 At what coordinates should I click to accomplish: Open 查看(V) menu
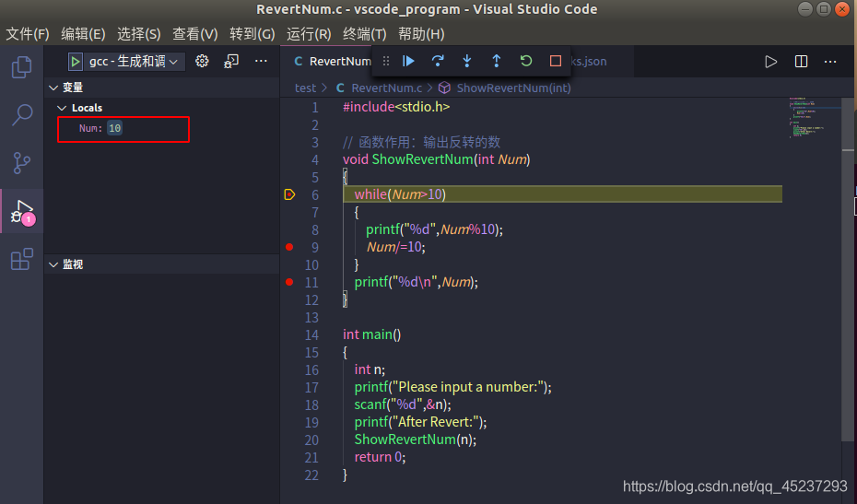(x=195, y=34)
